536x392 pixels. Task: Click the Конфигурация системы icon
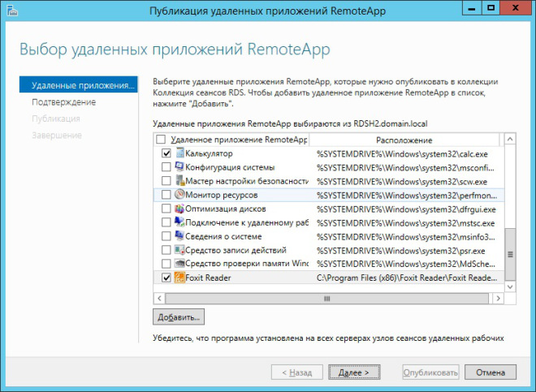pos(179,167)
